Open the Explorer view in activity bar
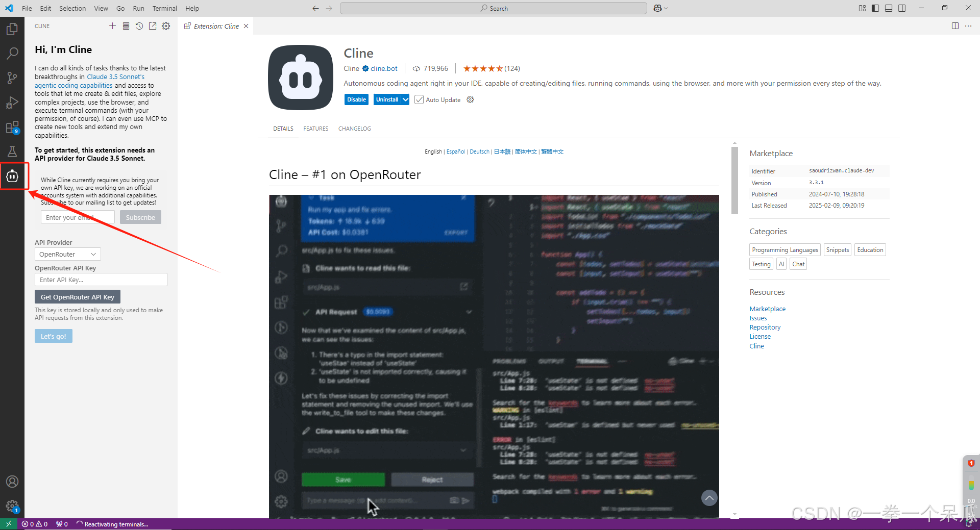980x530 pixels. [x=12, y=29]
